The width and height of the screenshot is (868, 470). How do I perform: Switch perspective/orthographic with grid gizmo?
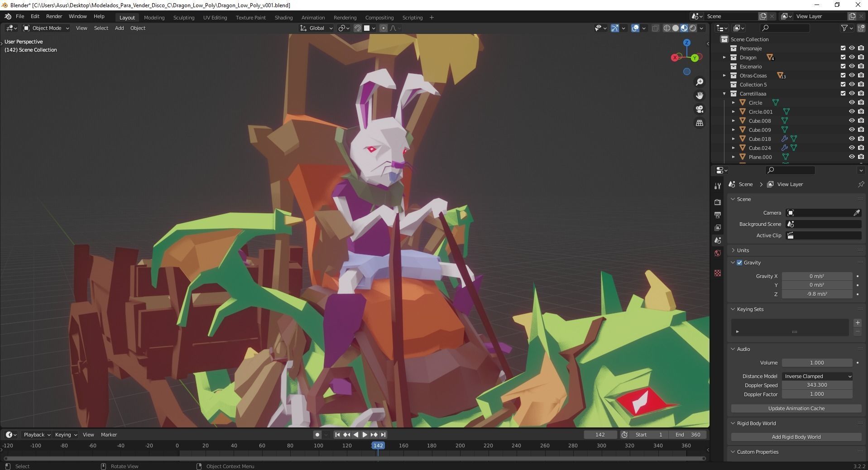700,123
